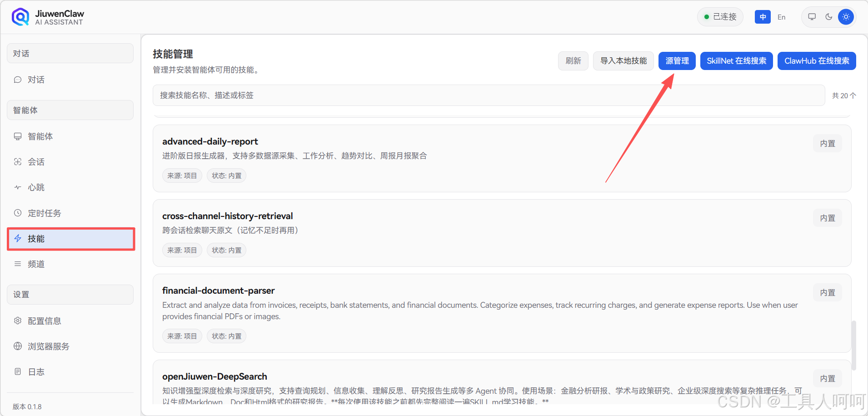
Task: Click the 共 20 个 count label
Action: pos(844,95)
